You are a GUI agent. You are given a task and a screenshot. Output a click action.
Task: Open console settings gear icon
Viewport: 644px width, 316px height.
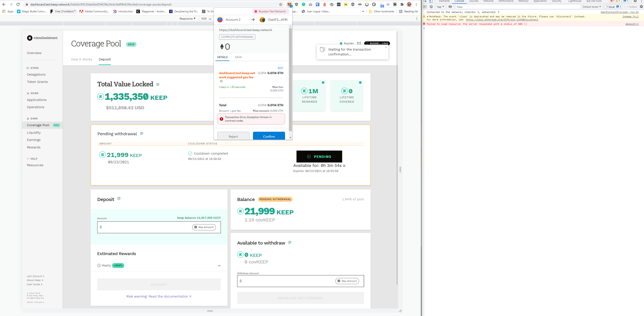coord(641,7)
